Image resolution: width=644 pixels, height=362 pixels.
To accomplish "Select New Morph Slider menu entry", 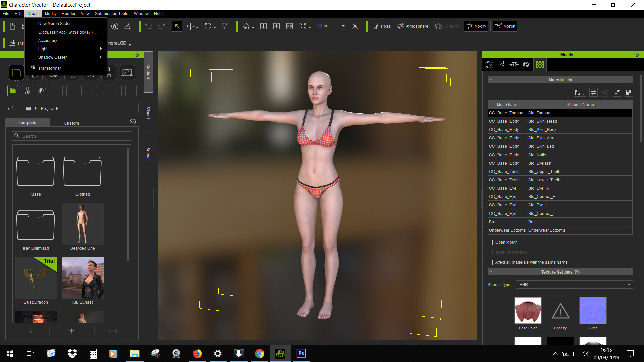I will click(x=54, y=24).
